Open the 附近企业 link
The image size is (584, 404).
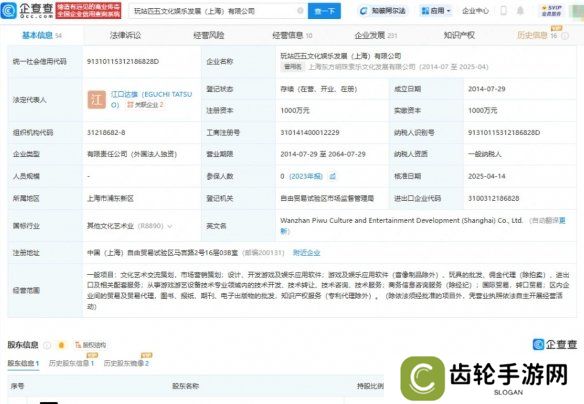[x=306, y=253]
